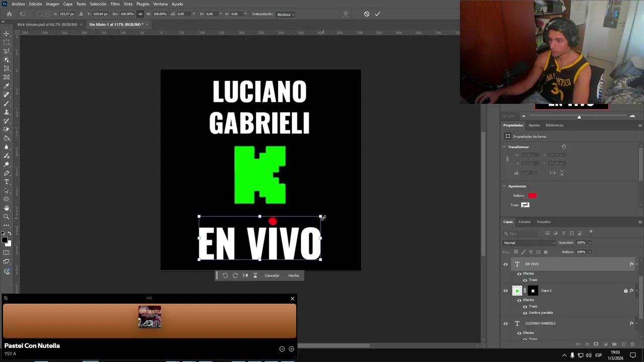Create a new group with the folder icon
Image resolution: width=644 pixels, height=362 pixels.
tap(614, 344)
